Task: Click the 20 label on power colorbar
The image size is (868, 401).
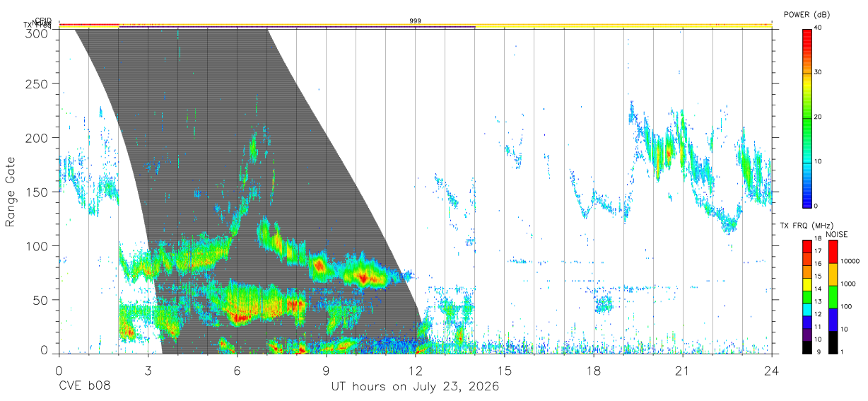Action: (819, 117)
